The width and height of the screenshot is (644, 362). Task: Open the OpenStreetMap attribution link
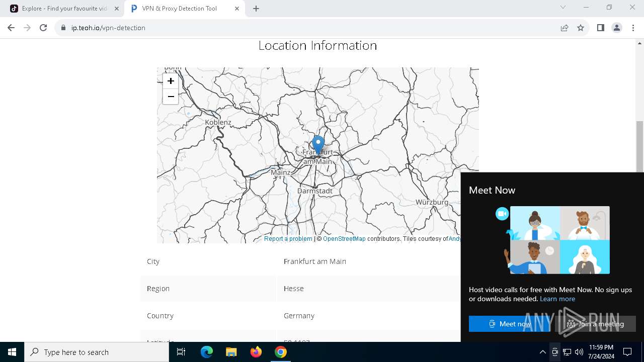point(344,239)
